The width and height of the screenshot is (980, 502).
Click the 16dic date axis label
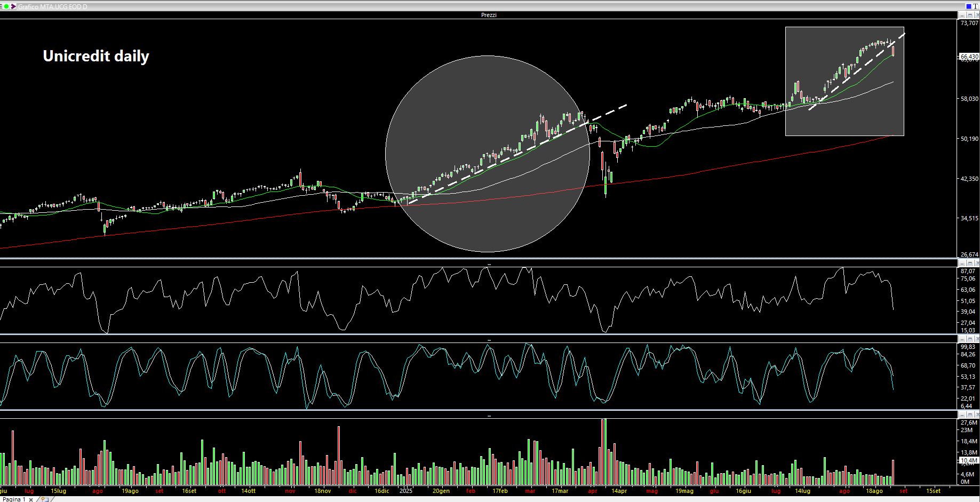[x=382, y=491]
